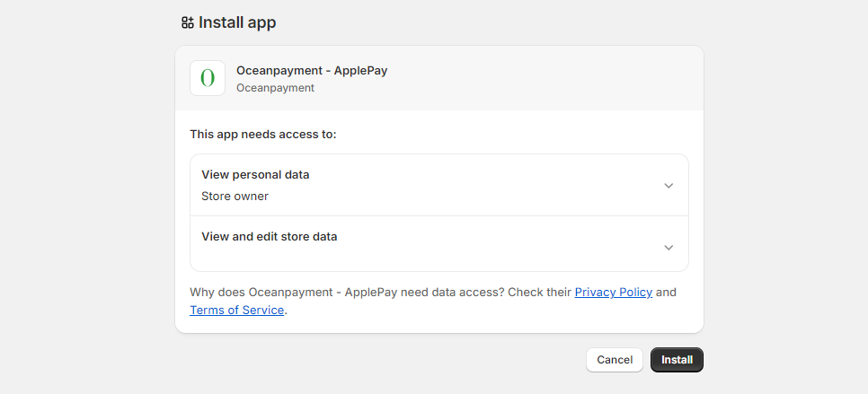
Task: Click the "View personal data" permission label
Action: pos(255,175)
